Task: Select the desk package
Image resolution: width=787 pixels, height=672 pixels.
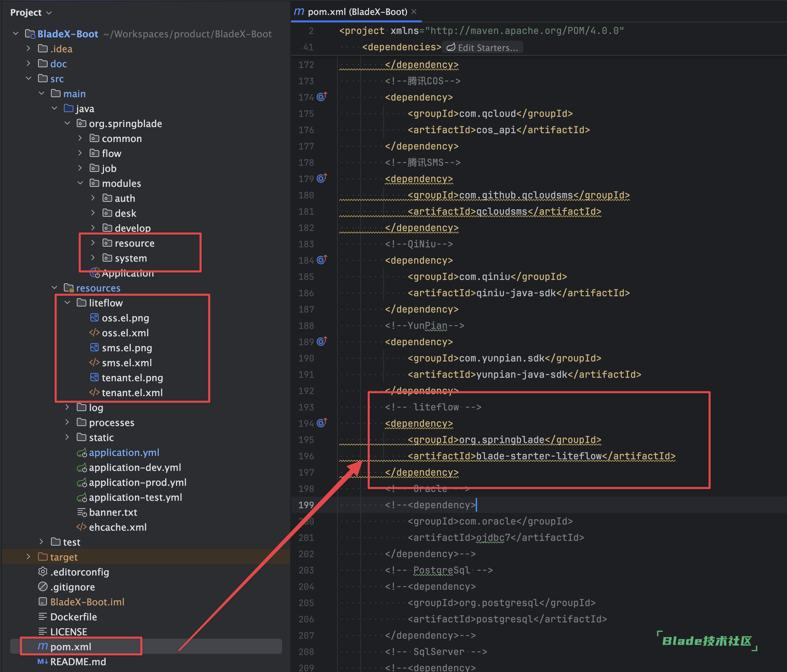Action: pos(125,213)
